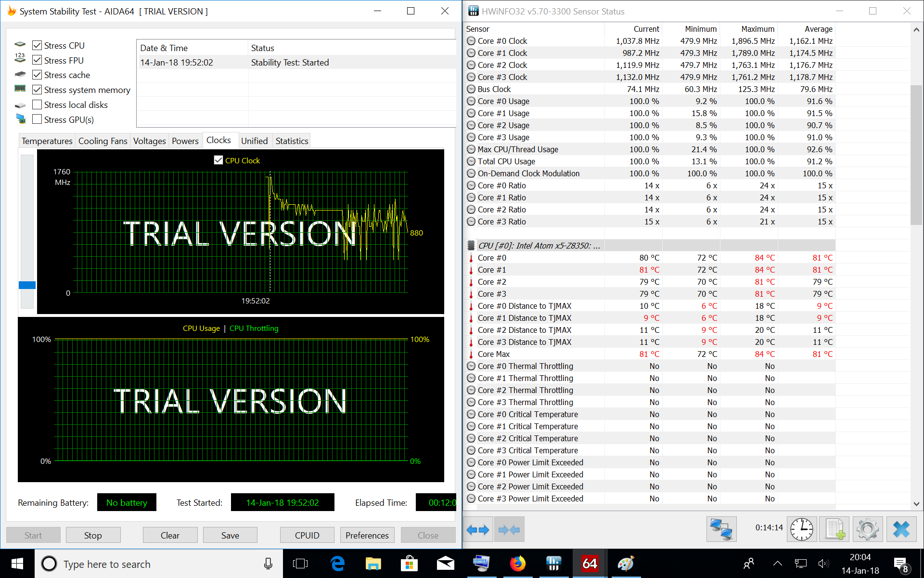Enable Stress local disks checkbox
The image size is (924, 578).
coord(37,105)
